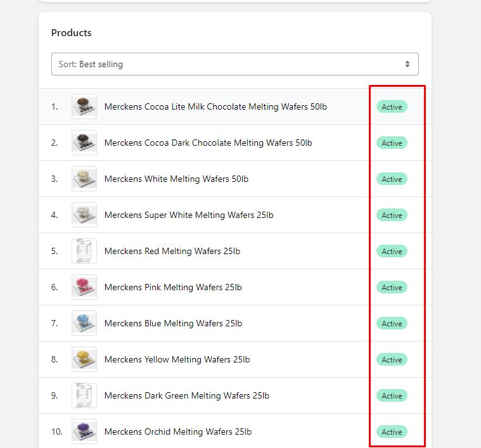Click Active badge for Orchid Melting Wafers
The height and width of the screenshot is (448, 481).
point(392,432)
